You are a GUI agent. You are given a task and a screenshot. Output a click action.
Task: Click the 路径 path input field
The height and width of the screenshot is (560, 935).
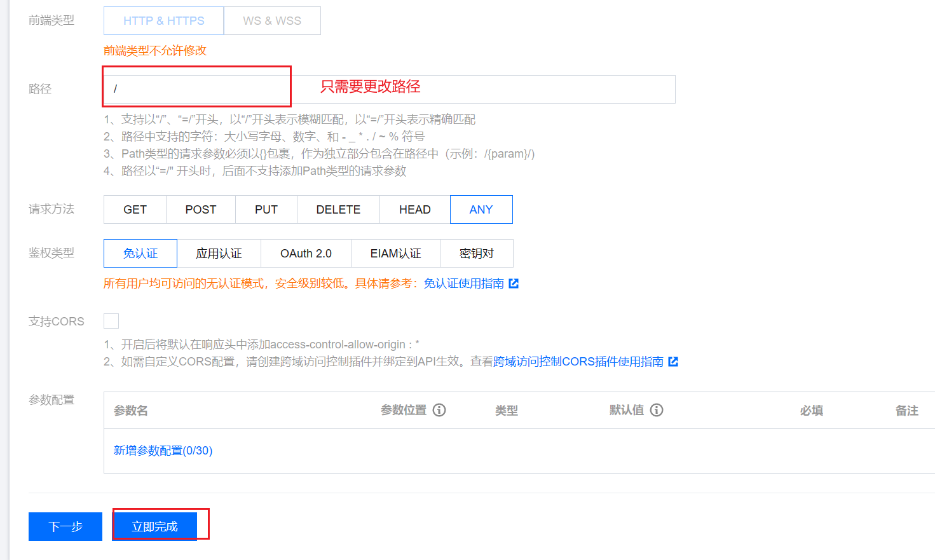click(x=389, y=90)
